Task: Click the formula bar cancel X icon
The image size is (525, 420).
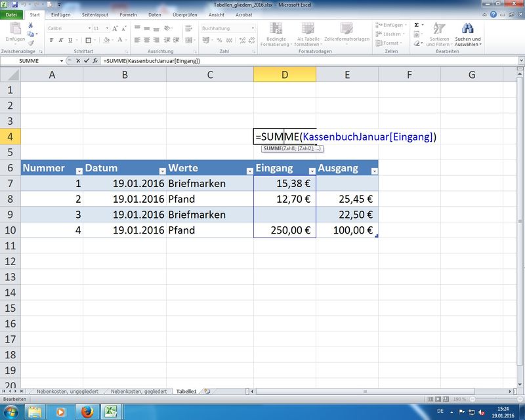Action: (x=79, y=60)
